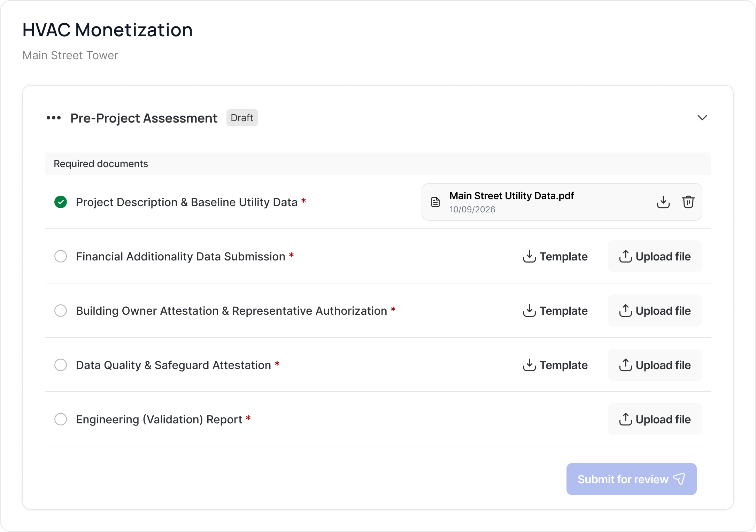Download Template for Building Owner Attestation

tap(555, 311)
